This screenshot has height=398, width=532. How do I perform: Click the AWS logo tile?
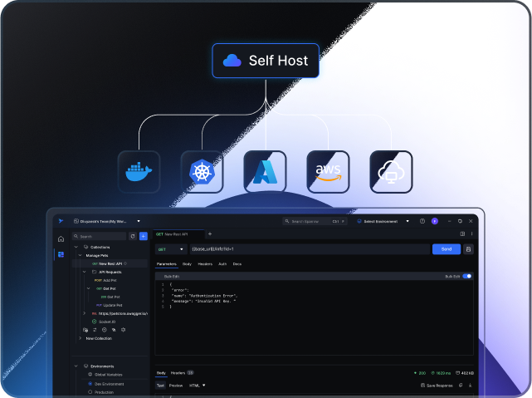(x=328, y=172)
